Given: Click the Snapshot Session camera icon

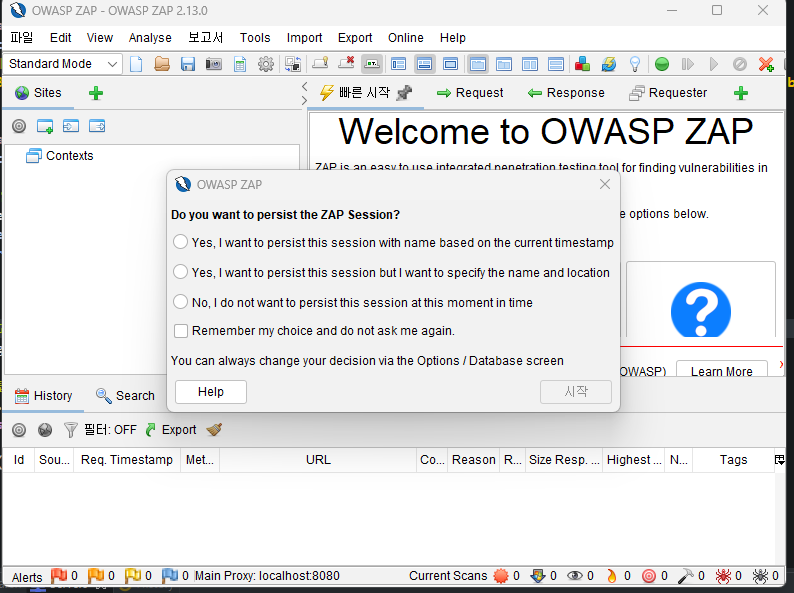Looking at the screenshot, I should tap(214, 64).
